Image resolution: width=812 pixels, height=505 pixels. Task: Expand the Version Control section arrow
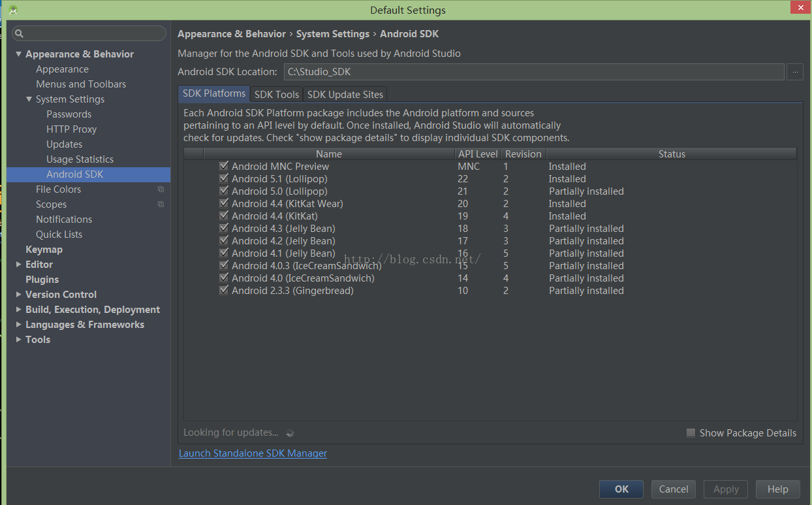(x=19, y=295)
